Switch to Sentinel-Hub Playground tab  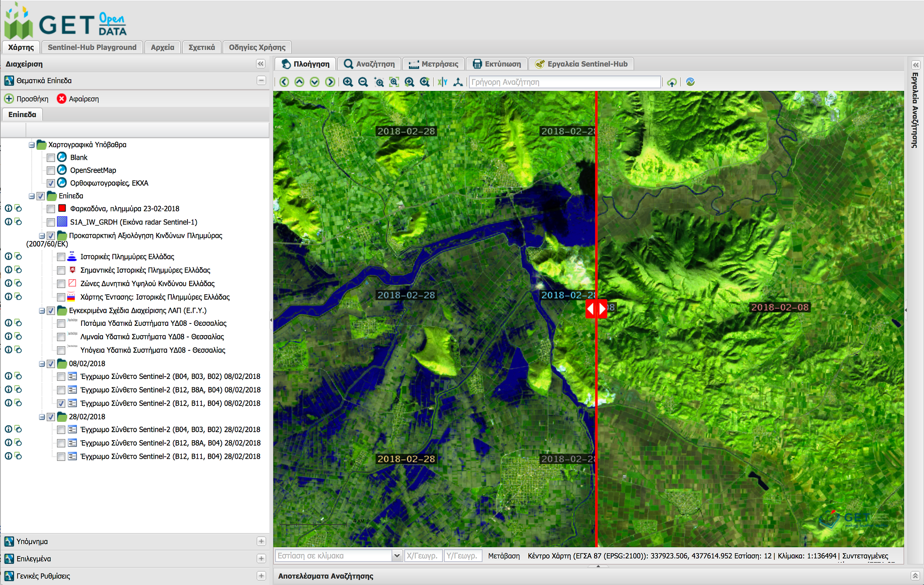[x=92, y=47]
